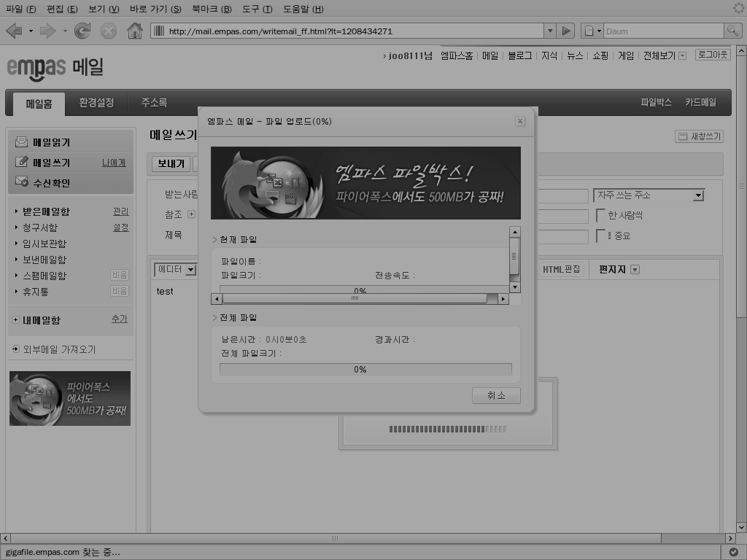
Task: Open the 편지지 dropdown arrow
Action: 635,270
